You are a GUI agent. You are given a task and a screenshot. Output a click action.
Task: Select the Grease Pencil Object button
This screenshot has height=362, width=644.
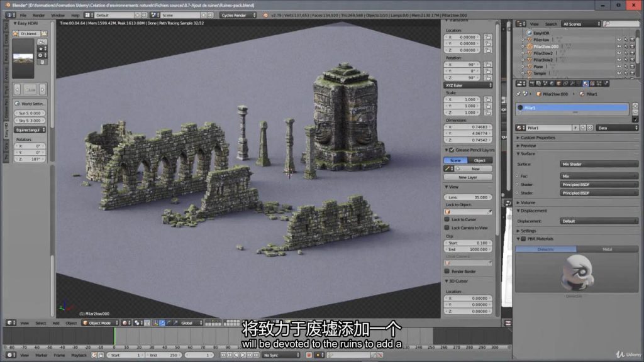(x=480, y=160)
